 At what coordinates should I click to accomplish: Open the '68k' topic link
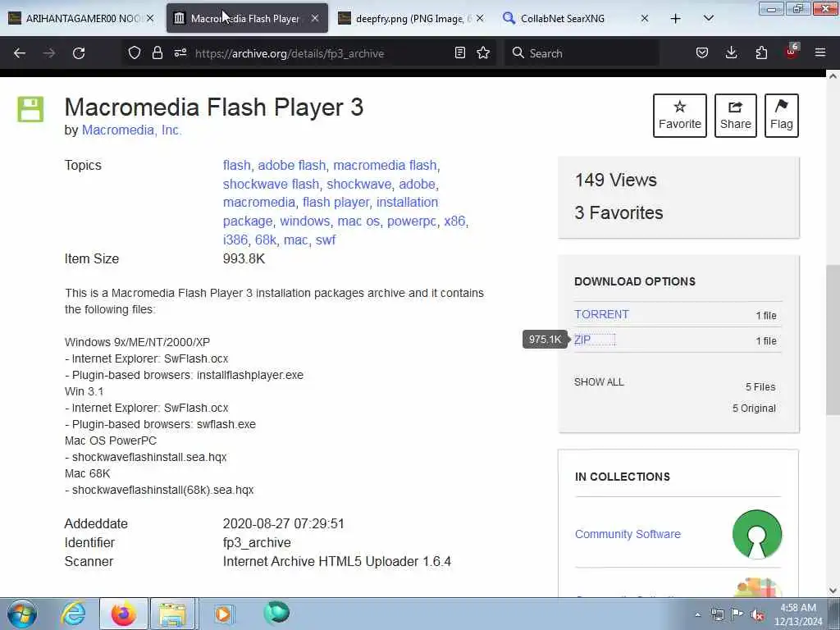coord(266,240)
